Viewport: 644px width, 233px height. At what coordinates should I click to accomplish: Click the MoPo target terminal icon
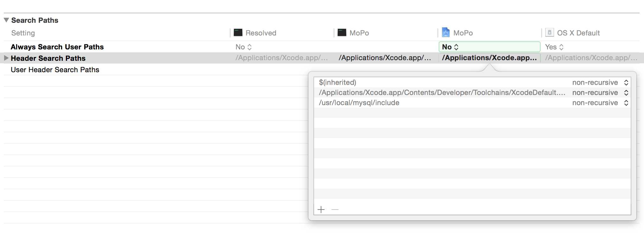click(x=342, y=33)
